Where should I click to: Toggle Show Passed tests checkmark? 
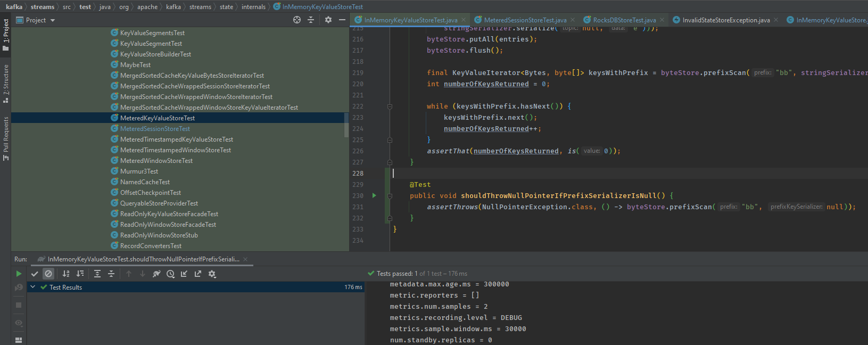pyautogui.click(x=35, y=274)
